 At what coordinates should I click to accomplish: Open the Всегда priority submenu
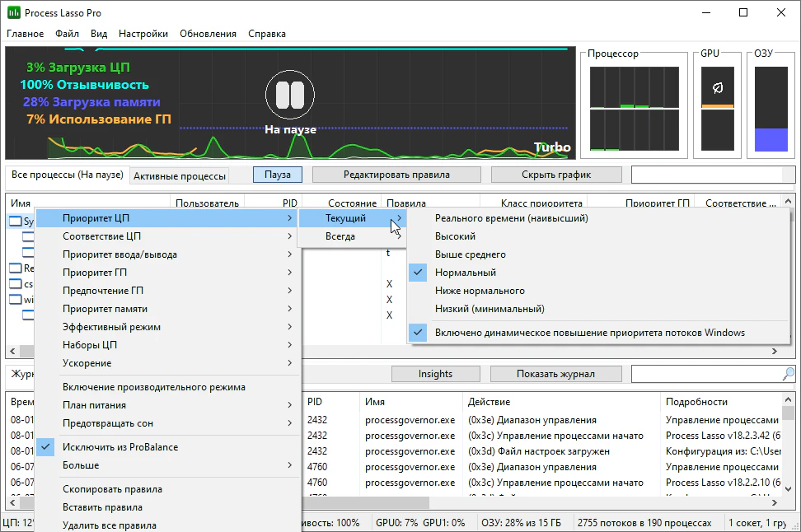click(353, 236)
